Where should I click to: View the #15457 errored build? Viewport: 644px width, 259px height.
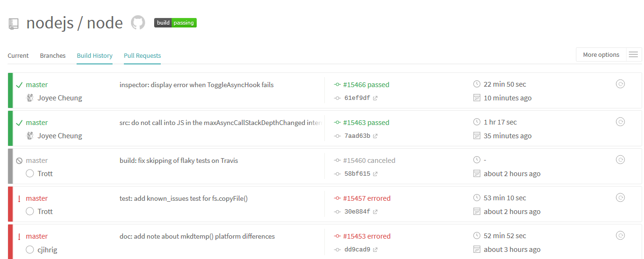tap(366, 198)
